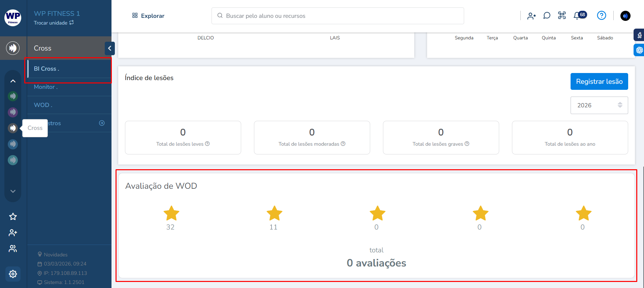Change the year 2026 selector
644x288 pixels.
click(x=599, y=105)
